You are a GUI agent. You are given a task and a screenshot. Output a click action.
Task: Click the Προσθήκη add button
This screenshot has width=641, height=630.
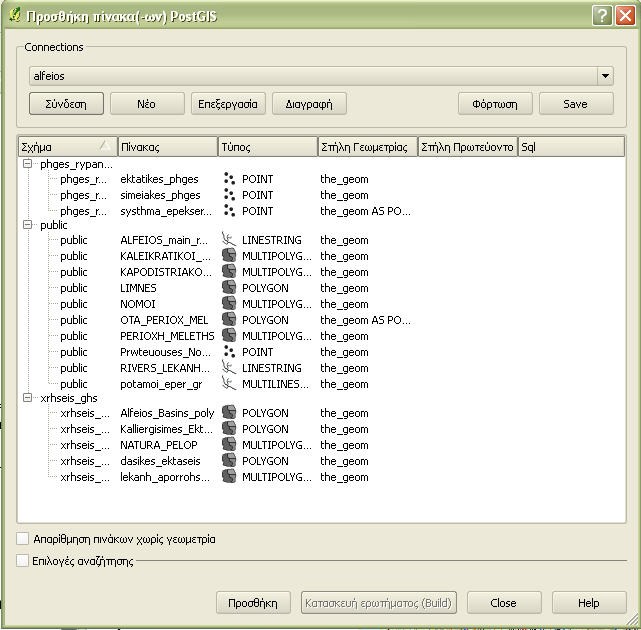(x=253, y=603)
